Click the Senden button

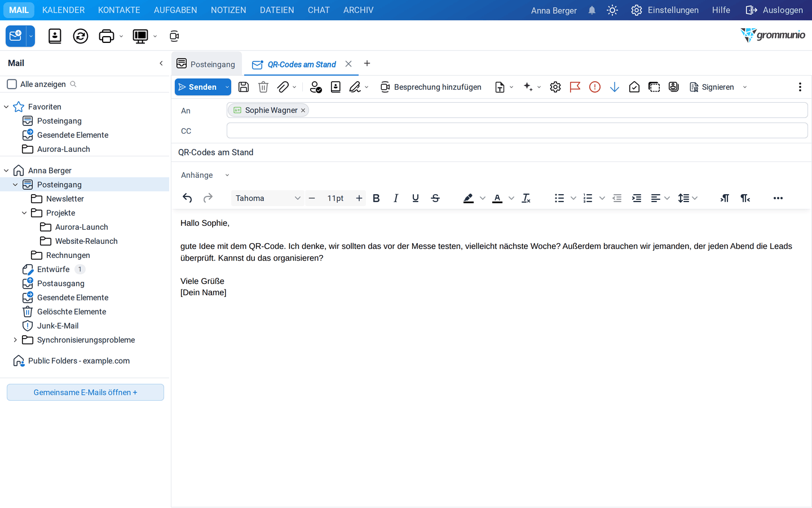coord(199,87)
